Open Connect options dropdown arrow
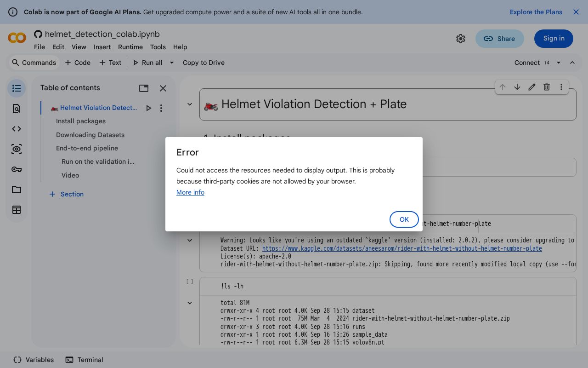588x368 pixels. pos(559,63)
